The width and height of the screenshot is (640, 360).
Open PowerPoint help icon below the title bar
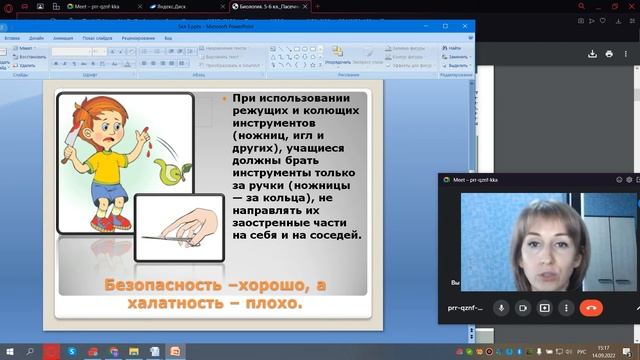[x=471, y=38]
